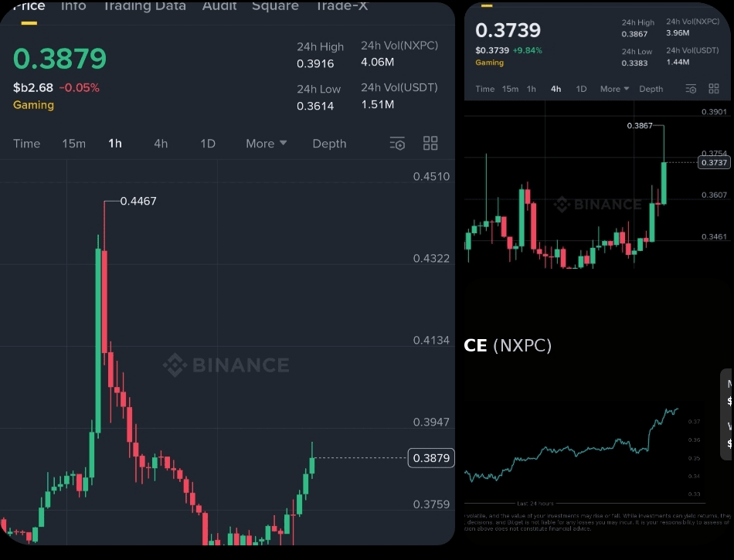Click 24h Low value 0.3383
The height and width of the screenshot is (560, 734).
point(635,63)
